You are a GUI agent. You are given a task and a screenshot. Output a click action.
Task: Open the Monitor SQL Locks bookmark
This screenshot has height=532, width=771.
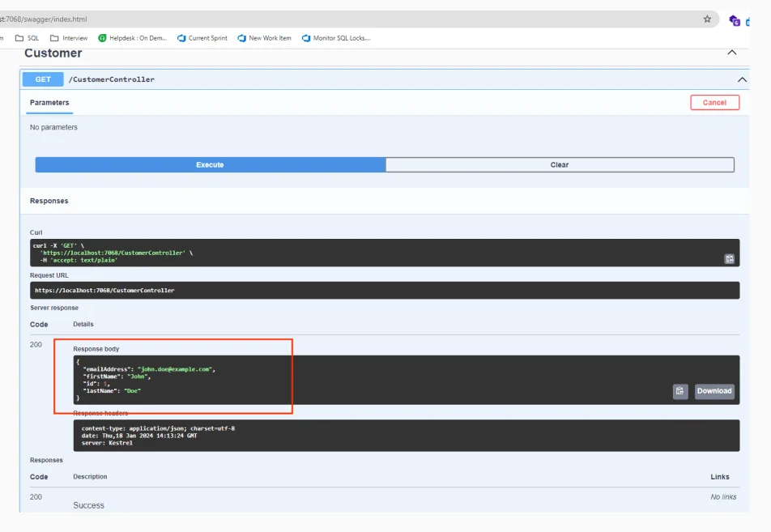pyautogui.click(x=334, y=37)
